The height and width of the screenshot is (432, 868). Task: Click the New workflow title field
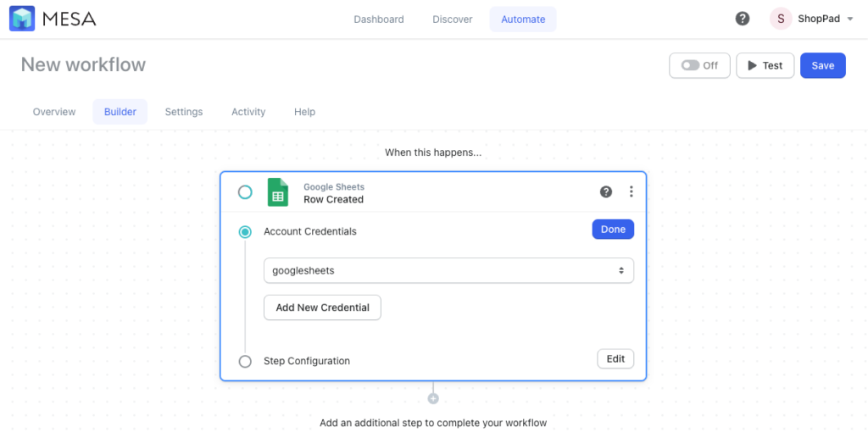[x=83, y=64]
